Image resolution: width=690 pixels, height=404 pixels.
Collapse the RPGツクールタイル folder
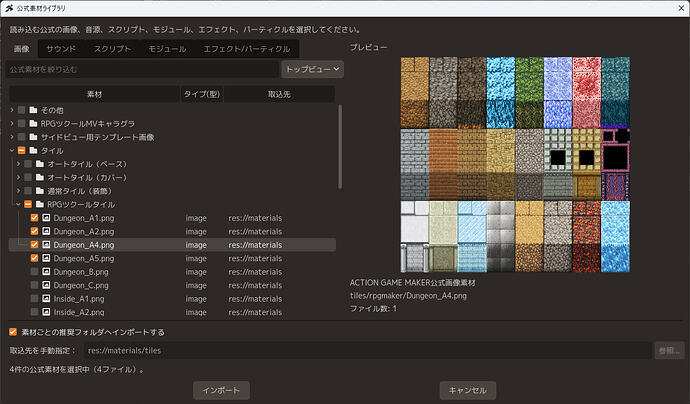tap(18, 205)
